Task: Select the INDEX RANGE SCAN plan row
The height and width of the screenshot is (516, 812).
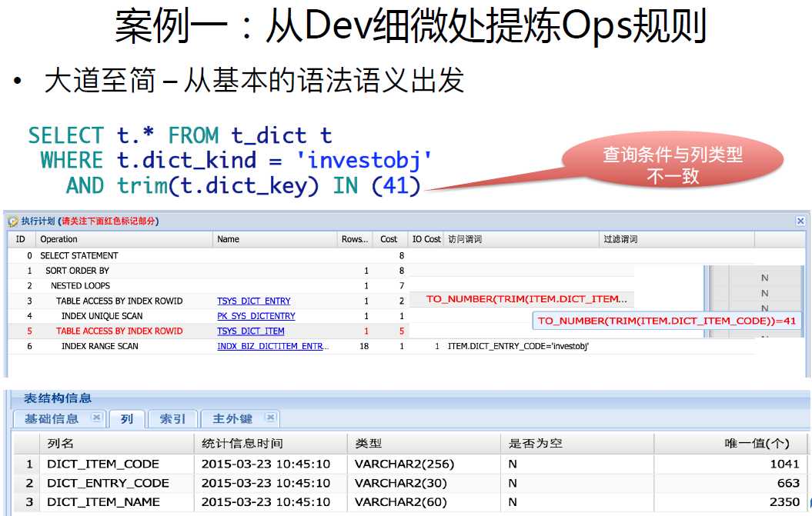Action: [x=382, y=346]
